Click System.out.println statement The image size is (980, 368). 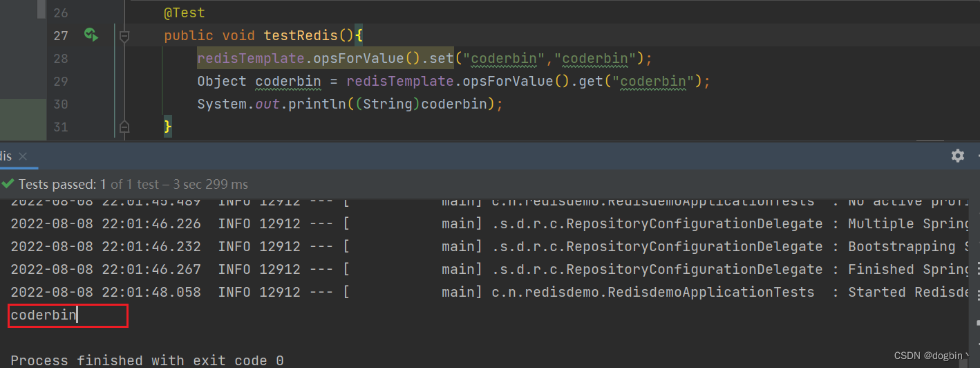click(350, 104)
